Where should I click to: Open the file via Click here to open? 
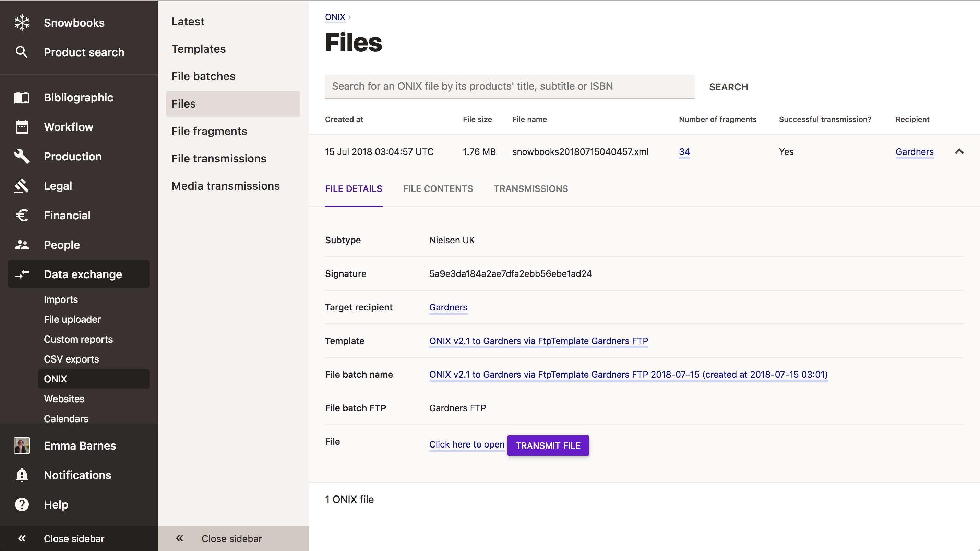[466, 444]
